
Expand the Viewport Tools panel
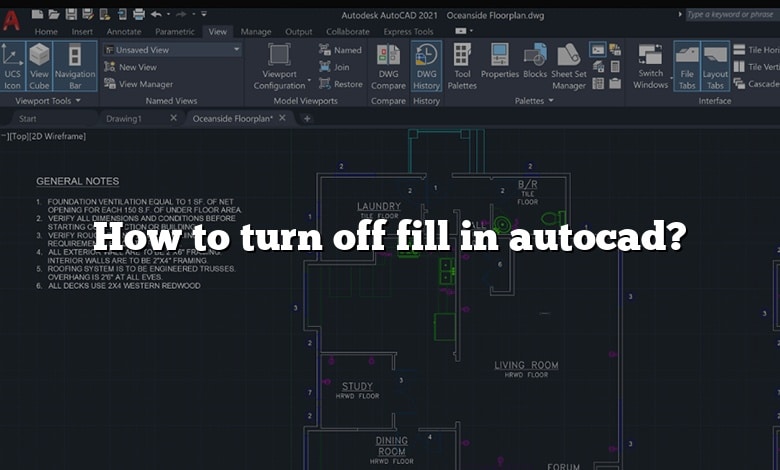click(48, 100)
